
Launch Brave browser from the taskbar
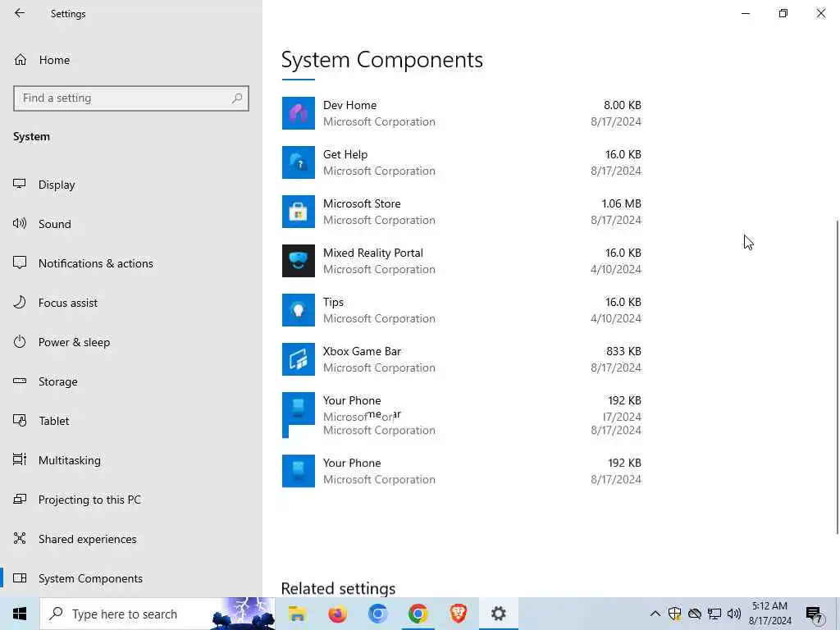(x=458, y=614)
